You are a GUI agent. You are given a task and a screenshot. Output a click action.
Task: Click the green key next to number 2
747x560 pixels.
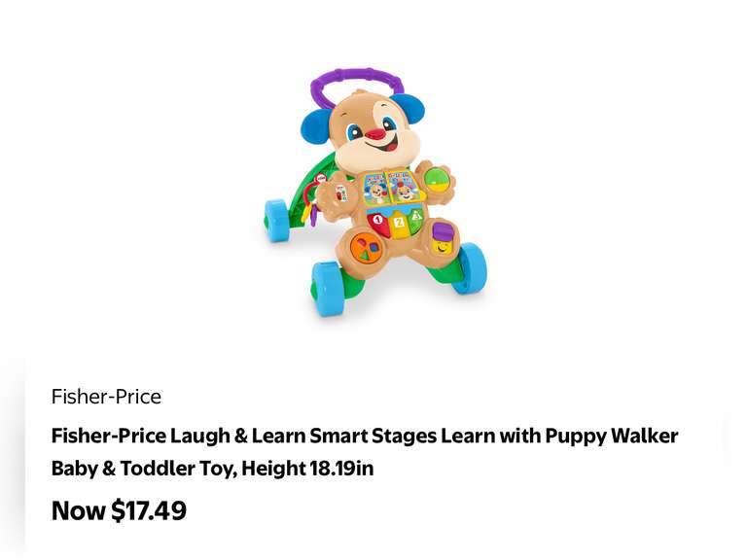coord(416,223)
